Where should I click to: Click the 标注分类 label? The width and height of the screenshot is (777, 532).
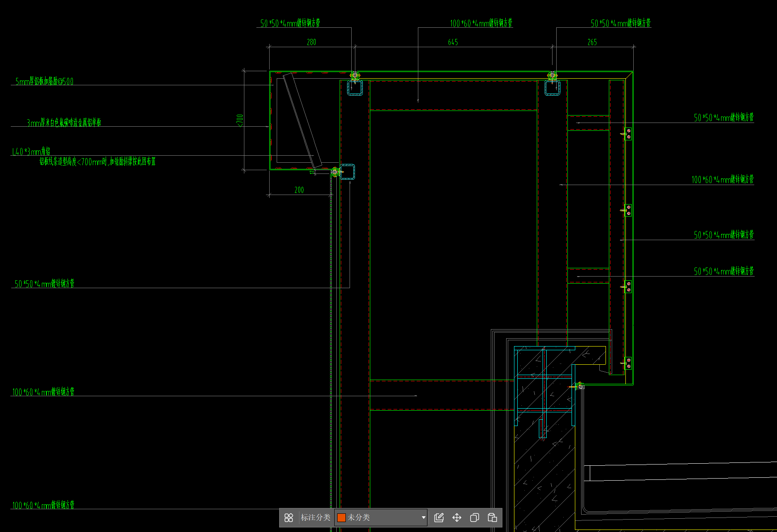coord(316,518)
